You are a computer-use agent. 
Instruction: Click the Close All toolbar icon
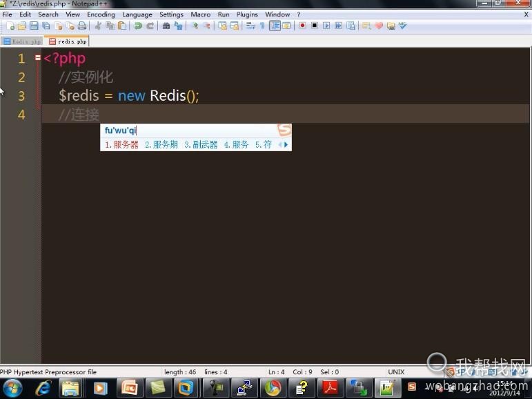click(70, 26)
